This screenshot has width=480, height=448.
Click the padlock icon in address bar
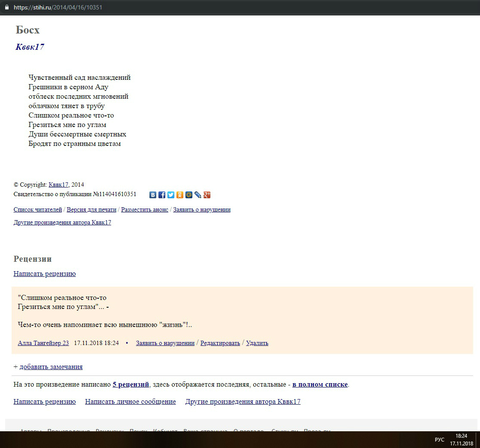[6, 7]
